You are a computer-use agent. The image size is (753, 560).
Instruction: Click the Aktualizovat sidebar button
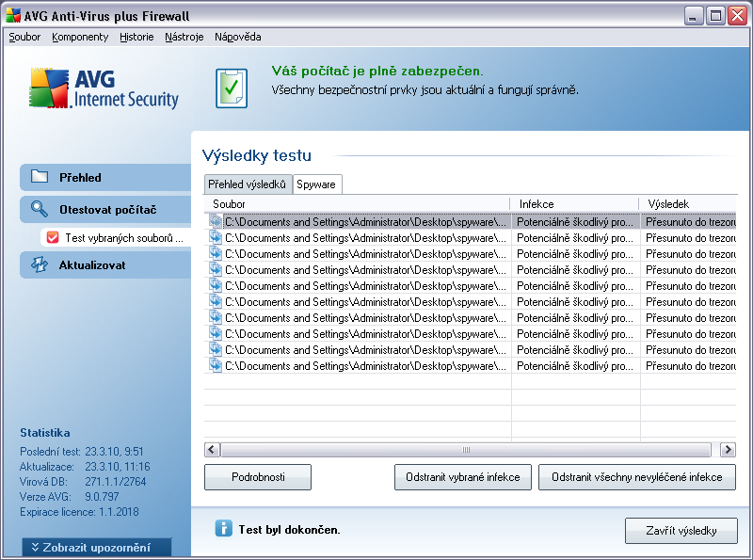click(105, 265)
